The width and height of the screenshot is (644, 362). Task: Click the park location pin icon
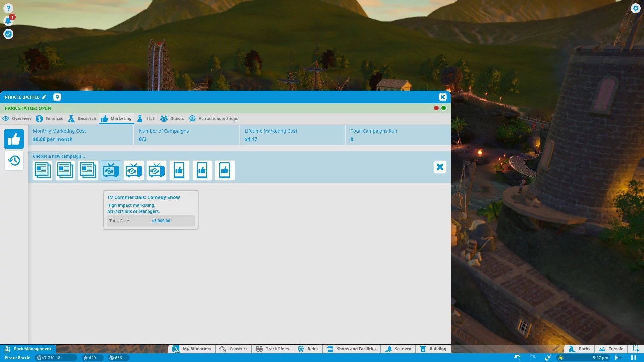click(57, 97)
